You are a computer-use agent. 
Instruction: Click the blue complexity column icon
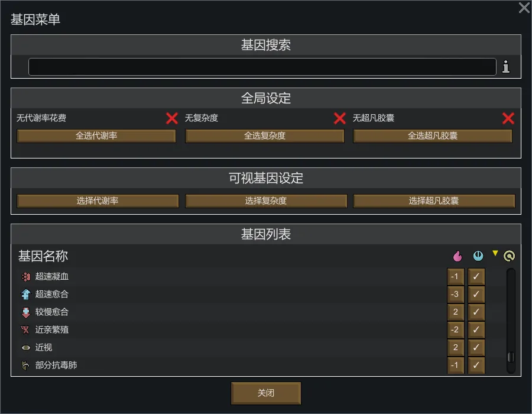478,256
